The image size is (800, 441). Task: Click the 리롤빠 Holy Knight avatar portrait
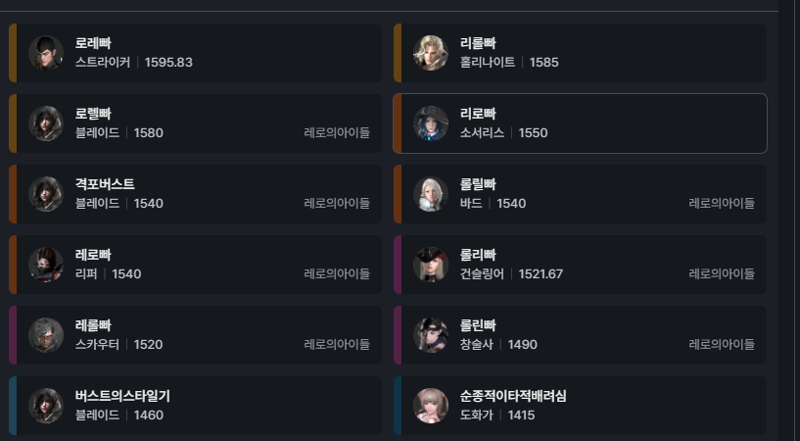pos(431,53)
